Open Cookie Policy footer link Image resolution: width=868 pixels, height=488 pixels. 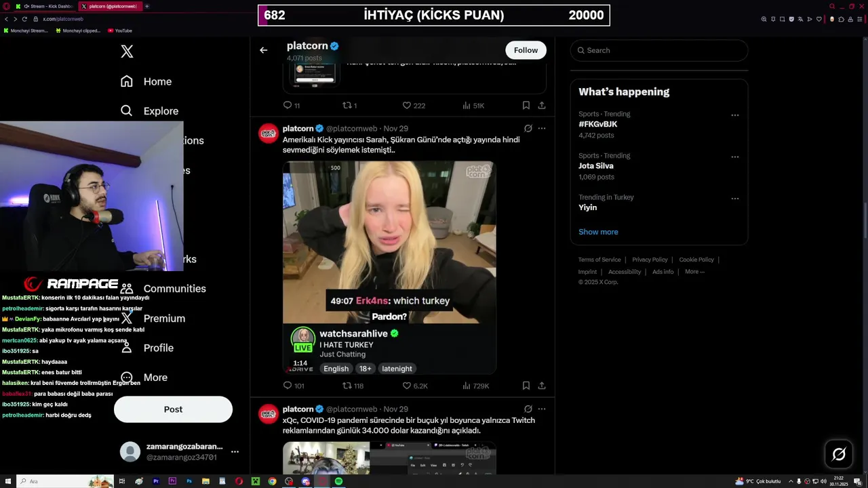coord(696,260)
